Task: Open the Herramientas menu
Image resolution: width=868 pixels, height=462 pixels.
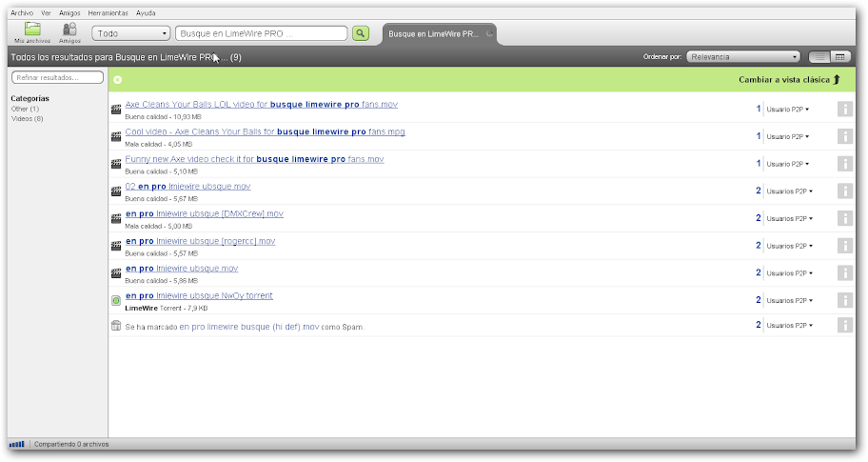Action: pos(108,12)
